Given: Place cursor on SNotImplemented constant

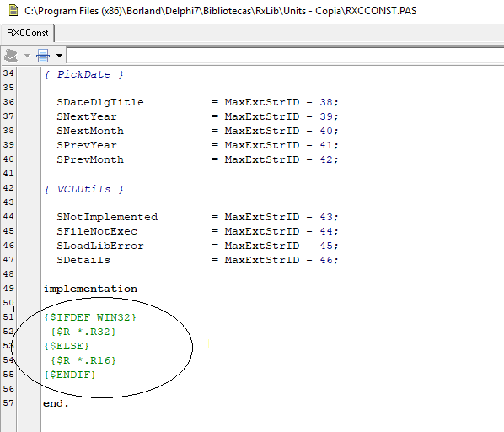Looking at the screenshot, I should pyautogui.click(x=107, y=217).
